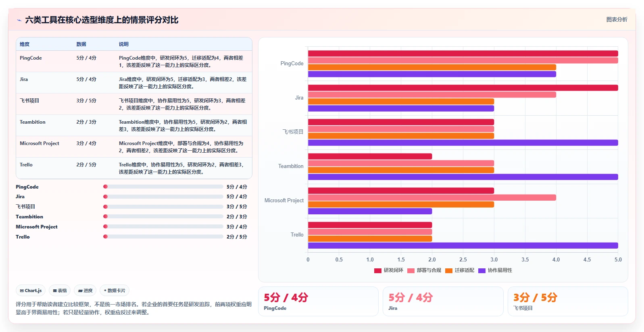Open the 图表分析 label at top right
Viewport: 644px width, 332px height.
point(617,19)
